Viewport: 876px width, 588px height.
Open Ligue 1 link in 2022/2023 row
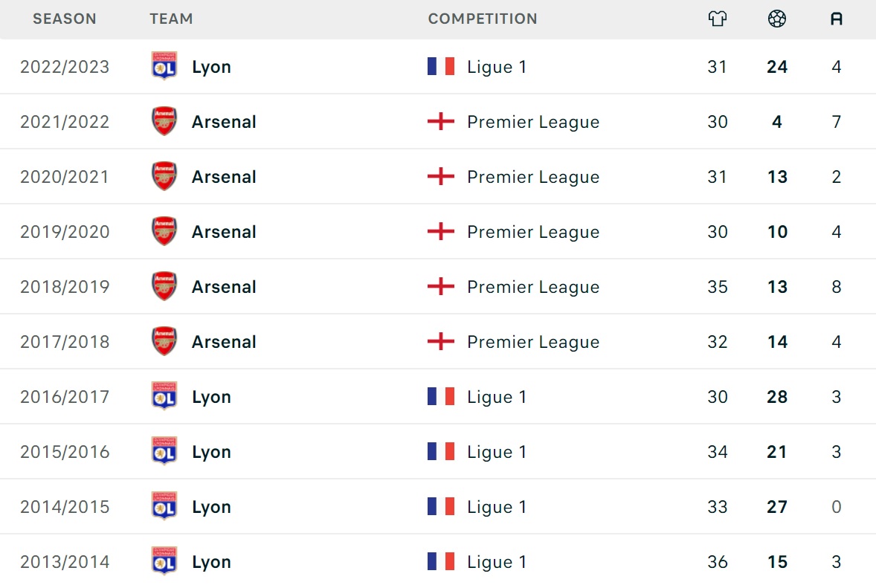(497, 67)
